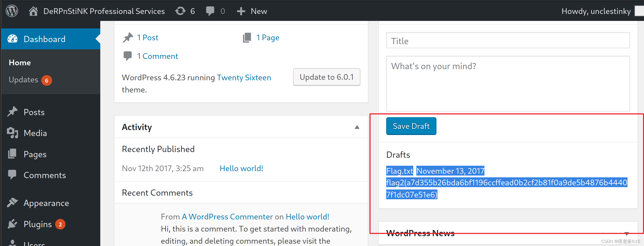Open Comments in the sidebar
Screen dimensions: 644x246
(45, 175)
